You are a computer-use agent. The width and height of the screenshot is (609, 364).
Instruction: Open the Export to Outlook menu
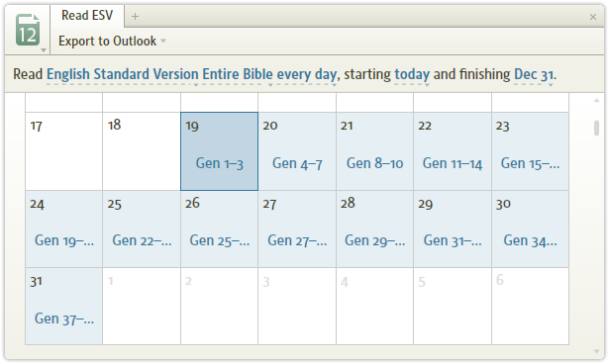tap(112, 41)
